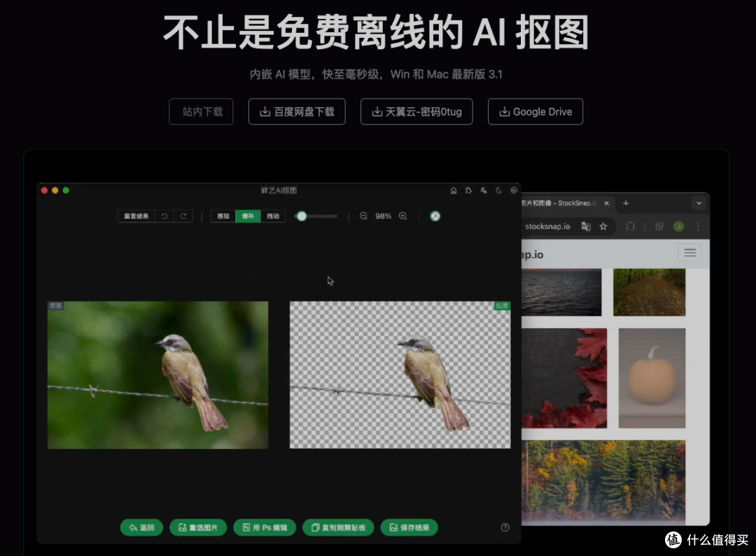Open the red maple leaves photo
The height and width of the screenshot is (556, 756).
pos(565,378)
